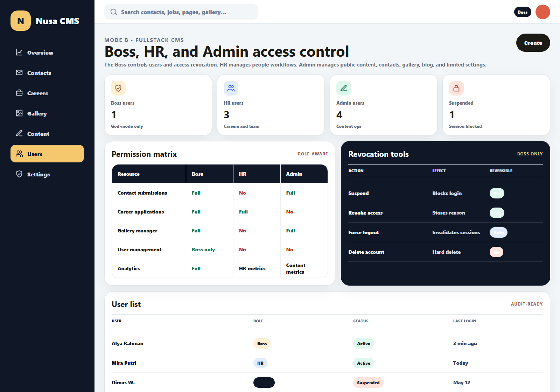Focus the search contacts input field

click(x=181, y=12)
